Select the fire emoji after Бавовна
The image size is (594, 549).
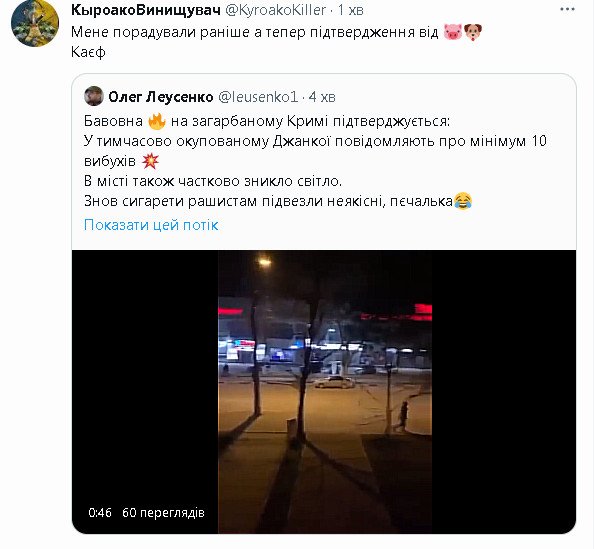point(156,121)
